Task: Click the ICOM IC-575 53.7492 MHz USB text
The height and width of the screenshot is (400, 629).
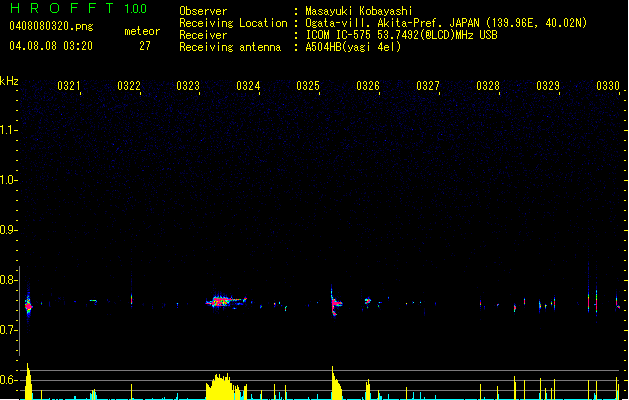Action: coord(401,35)
